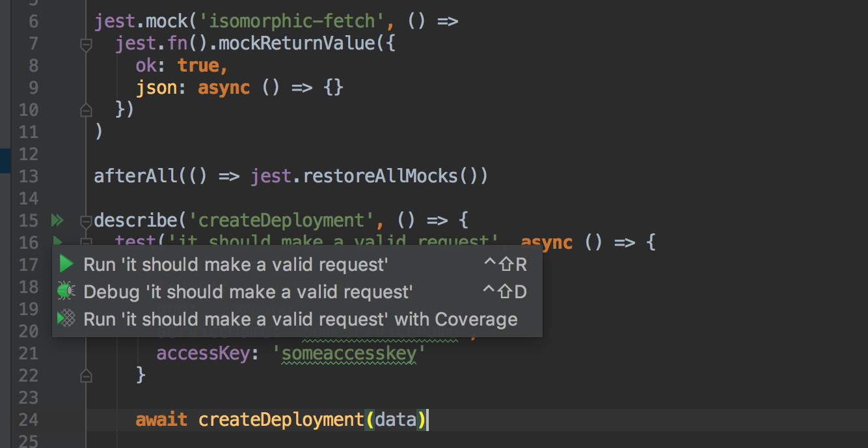Click the green Debug bug icon
This screenshot has width=868, height=448.
click(66, 292)
